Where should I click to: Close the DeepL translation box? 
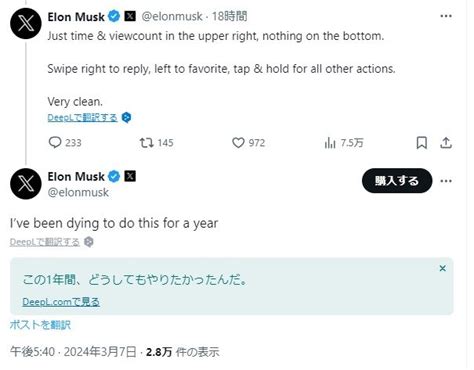pos(442,268)
